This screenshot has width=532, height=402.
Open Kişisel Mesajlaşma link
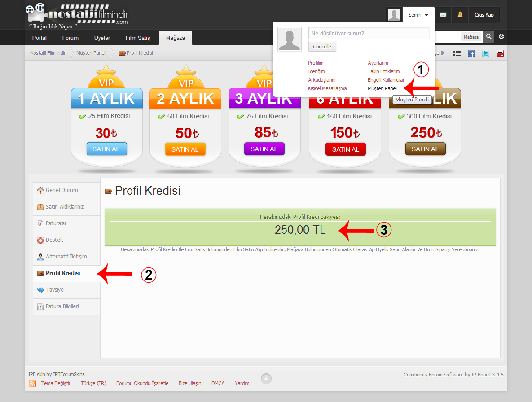pos(327,88)
